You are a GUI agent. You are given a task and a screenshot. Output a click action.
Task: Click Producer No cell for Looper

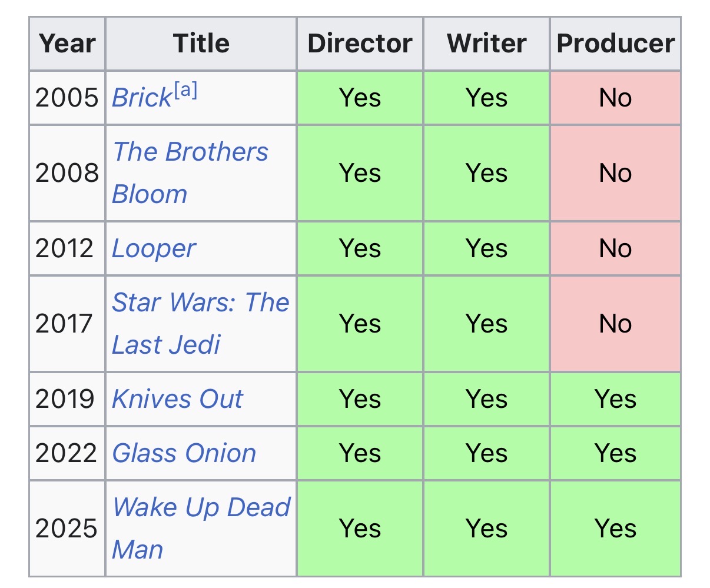[x=615, y=248]
